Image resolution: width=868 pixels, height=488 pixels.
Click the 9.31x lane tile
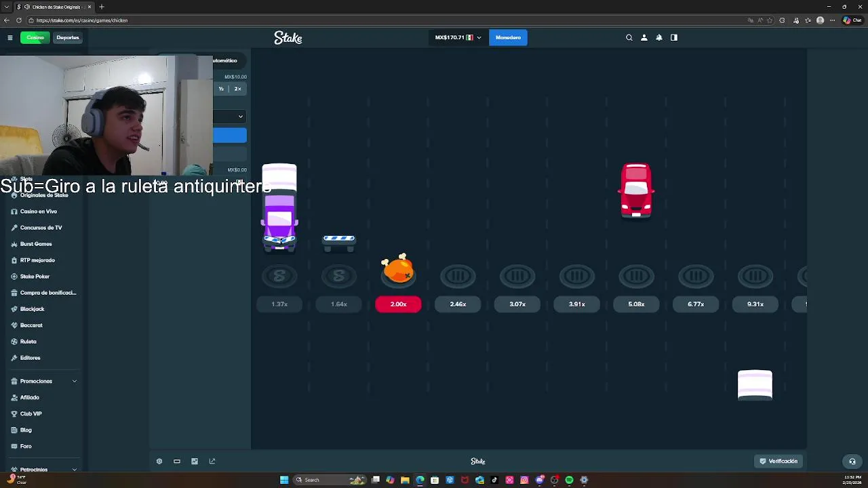755,304
